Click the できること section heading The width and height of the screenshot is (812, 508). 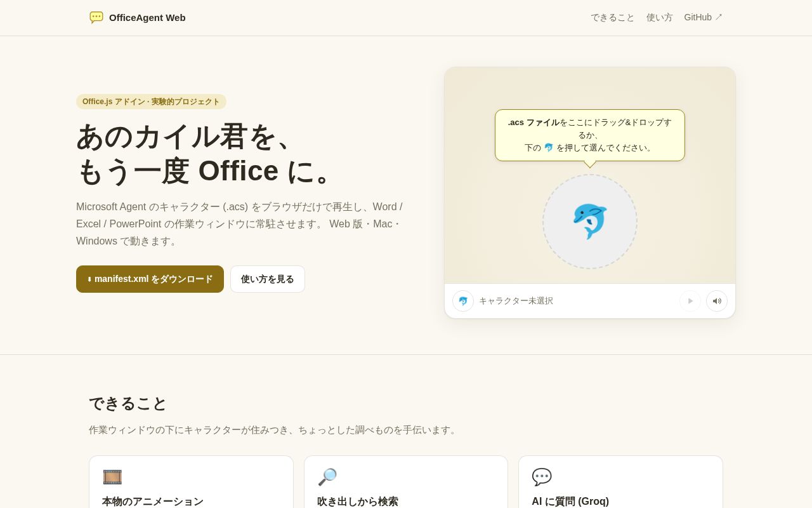pyautogui.click(x=128, y=404)
